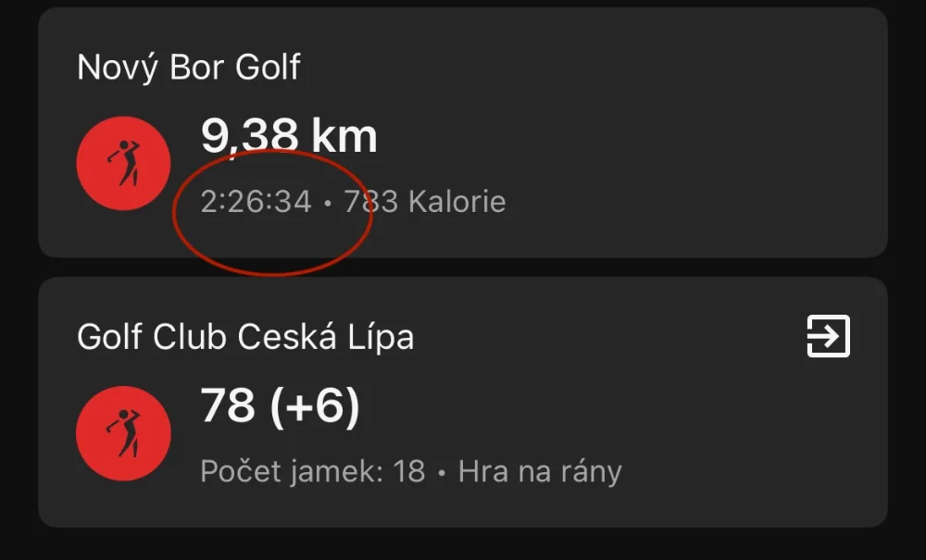Select the 9,38 km distance value
This screenshot has width=926, height=560.
pyautogui.click(x=289, y=135)
